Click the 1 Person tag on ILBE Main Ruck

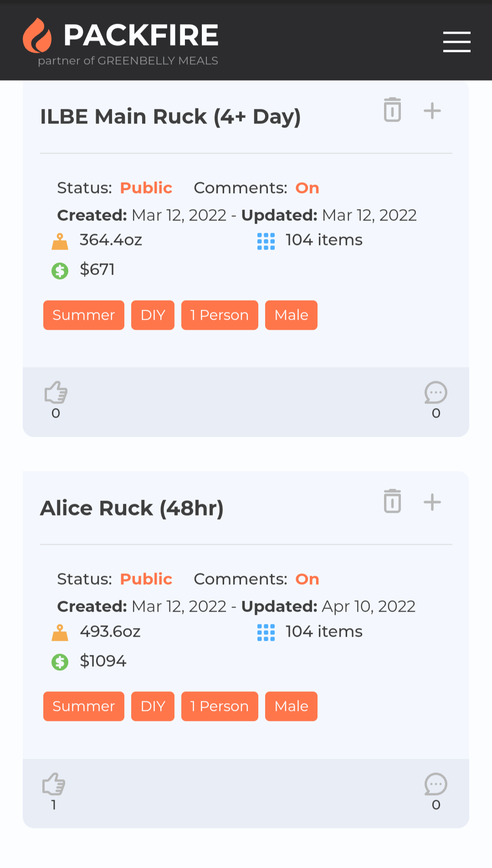(220, 315)
